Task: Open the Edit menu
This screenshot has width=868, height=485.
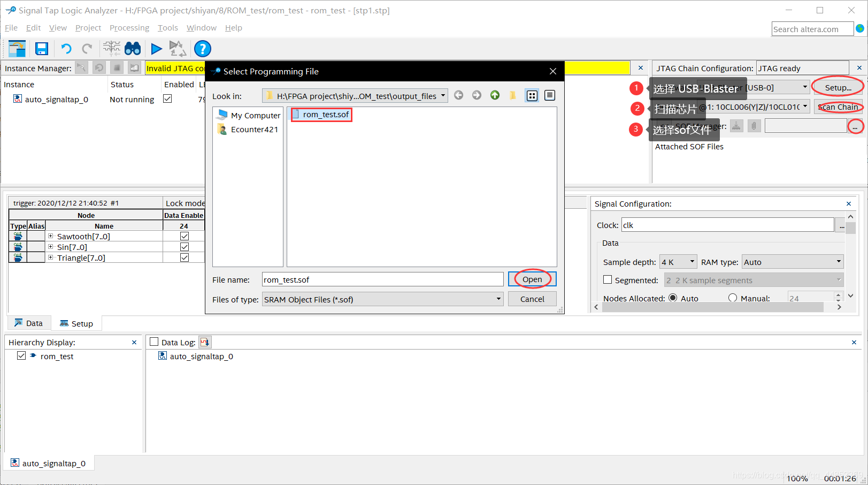Action: (33, 28)
